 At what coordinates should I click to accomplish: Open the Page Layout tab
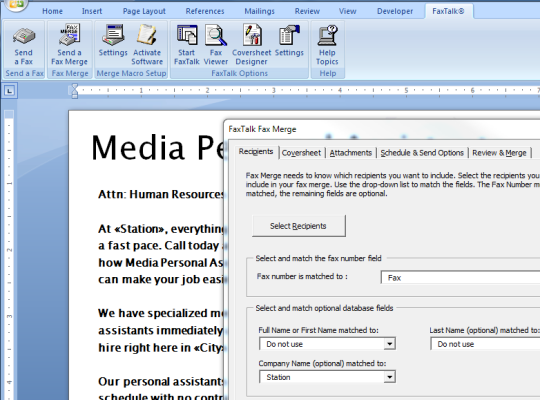(x=144, y=11)
